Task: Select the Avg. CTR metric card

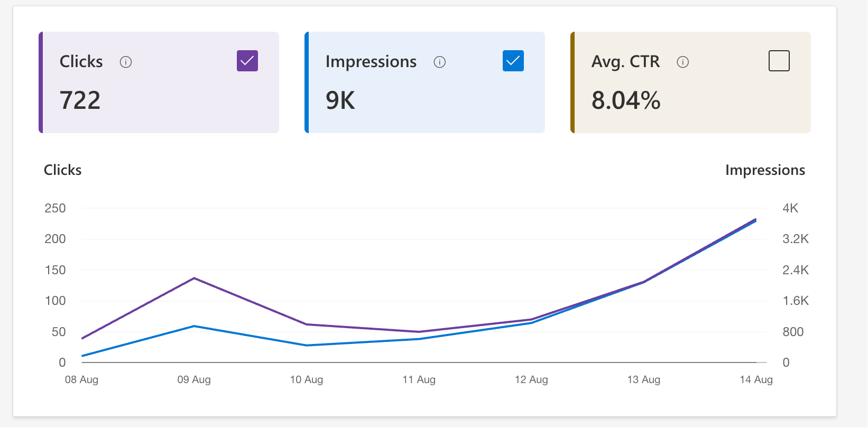Action: coord(690,82)
